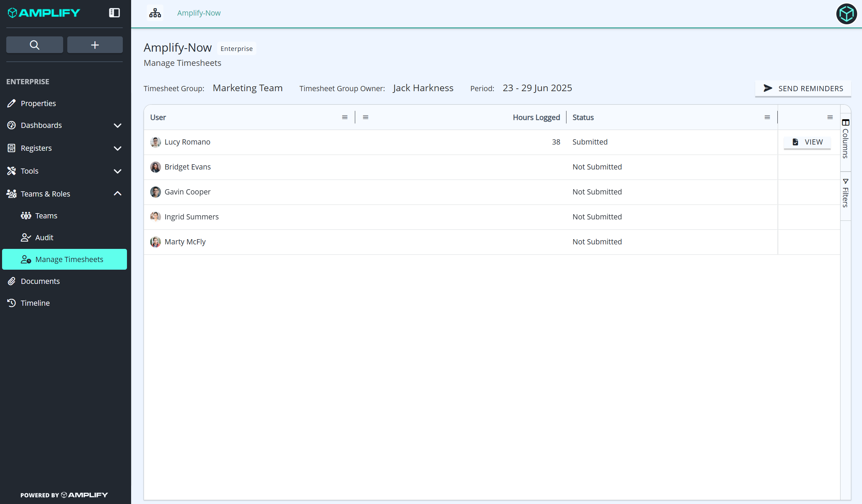The width and height of the screenshot is (862, 504).
Task: Open the Audit submenu item
Action: point(65,237)
